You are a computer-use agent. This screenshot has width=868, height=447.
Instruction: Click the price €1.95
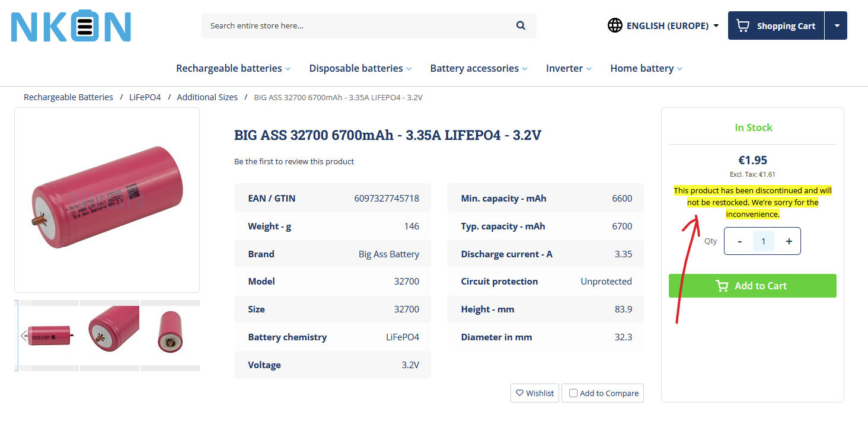(x=752, y=160)
